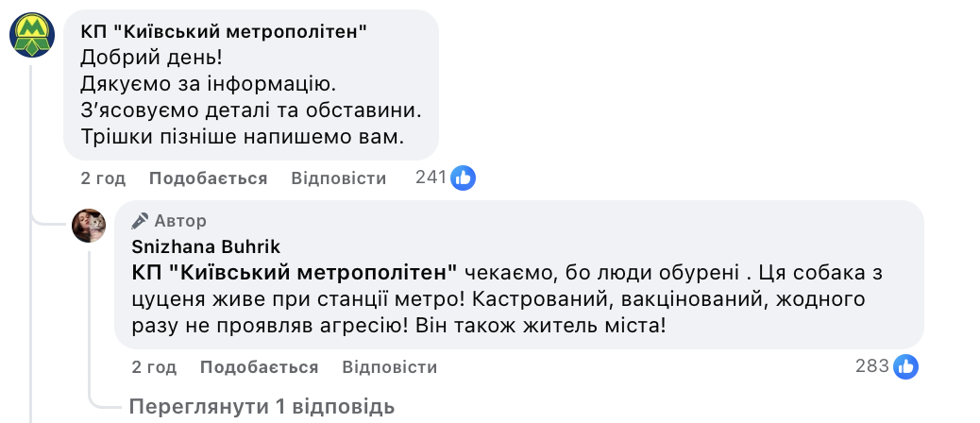
Task: Reply to the Kyiv Metro comment via Відповісти
Action: click(x=339, y=178)
